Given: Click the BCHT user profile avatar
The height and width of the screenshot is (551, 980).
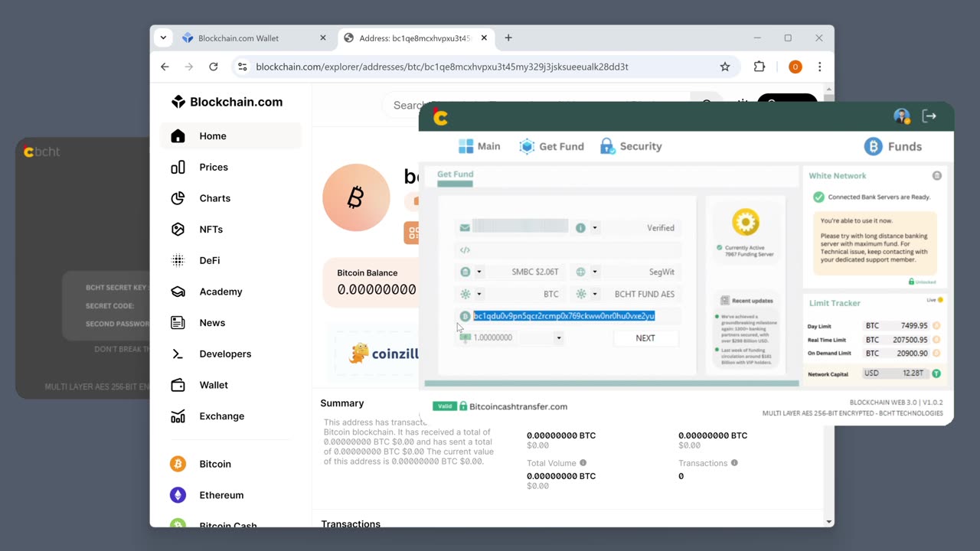Looking at the screenshot, I should coord(902,116).
